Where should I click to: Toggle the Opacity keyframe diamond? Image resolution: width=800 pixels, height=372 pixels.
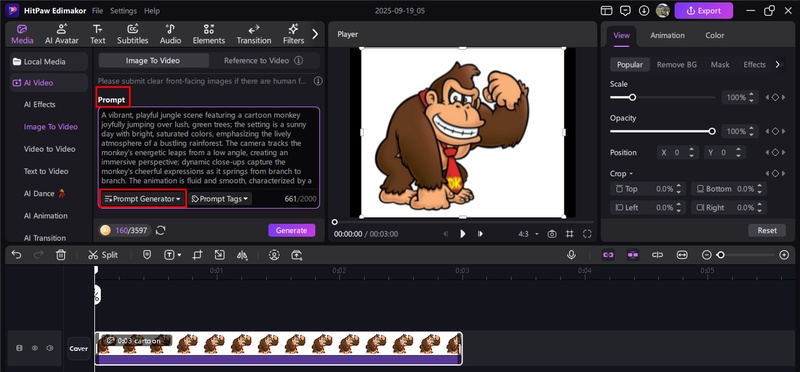tap(775, 131)
